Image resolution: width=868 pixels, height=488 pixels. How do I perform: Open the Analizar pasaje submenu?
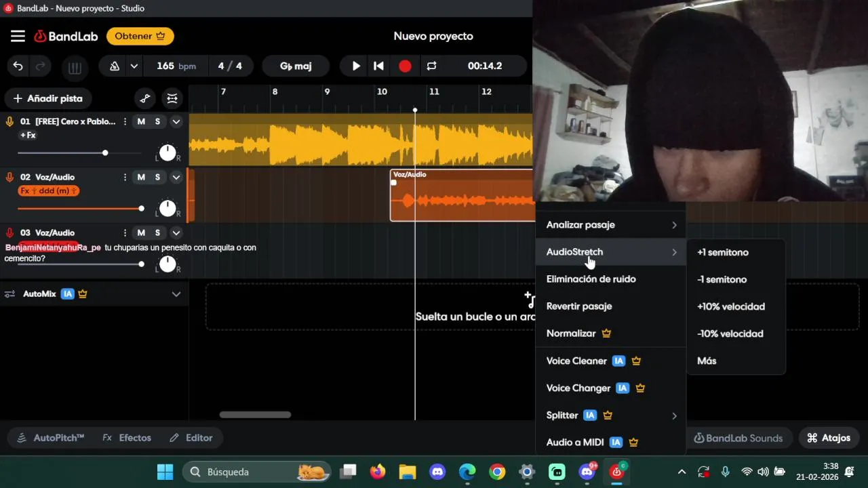(611, 224)
